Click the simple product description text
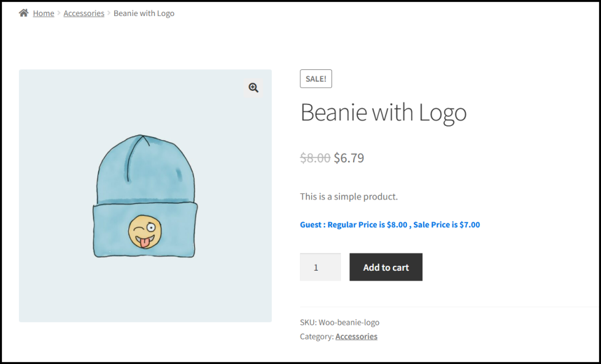This screenshot has width=601, height=364. click(349, 196)
